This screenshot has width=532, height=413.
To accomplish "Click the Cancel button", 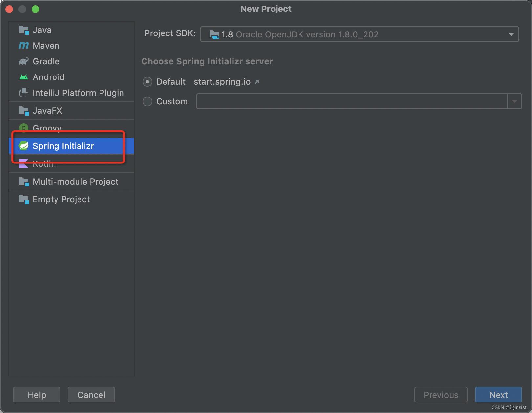I will pyautogui.click(x=91, y=395).
